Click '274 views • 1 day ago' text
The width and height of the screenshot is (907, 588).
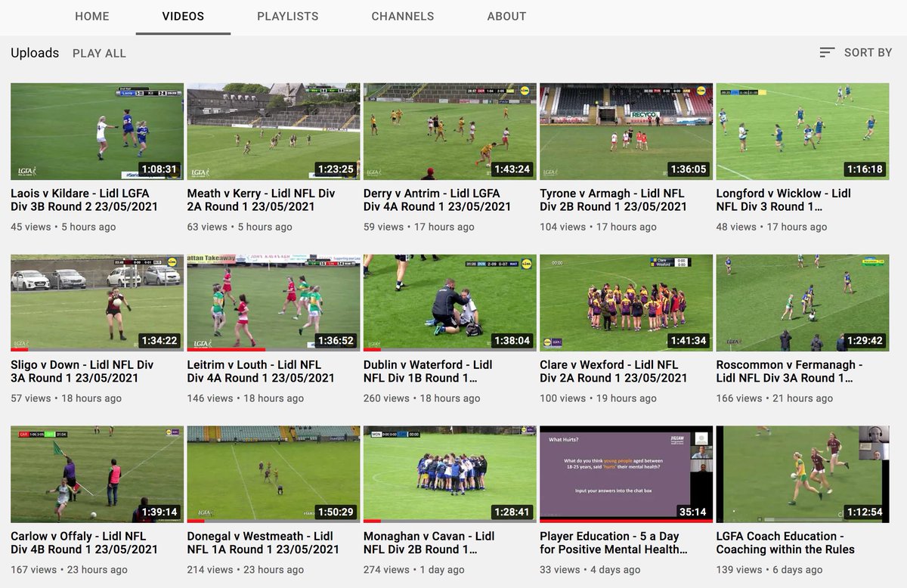(x=416, y=570)
